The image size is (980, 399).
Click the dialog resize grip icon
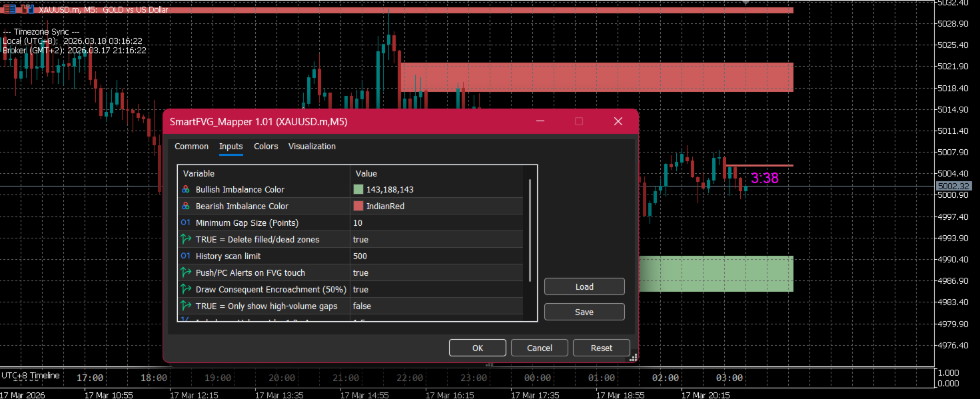(x=634, y=358)
